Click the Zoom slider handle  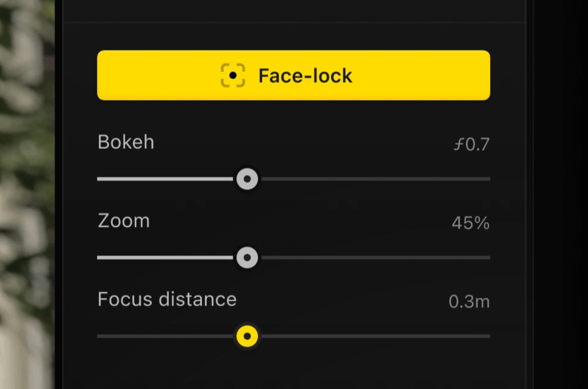click(247, 257)
